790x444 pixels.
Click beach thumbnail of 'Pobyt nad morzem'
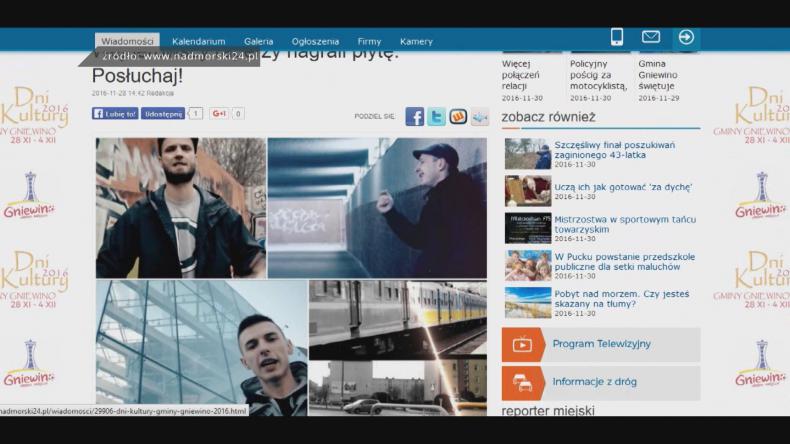(528, 303)
